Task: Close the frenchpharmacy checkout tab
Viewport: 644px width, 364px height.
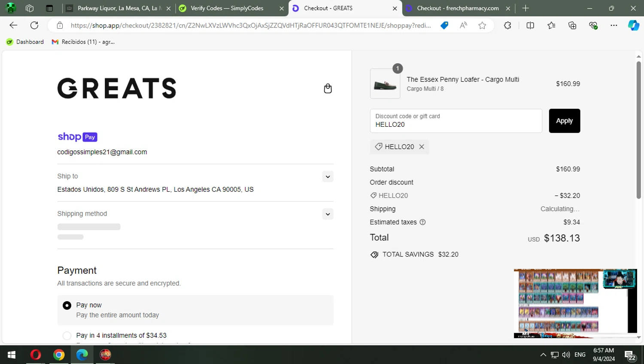Action: [508, 8]
